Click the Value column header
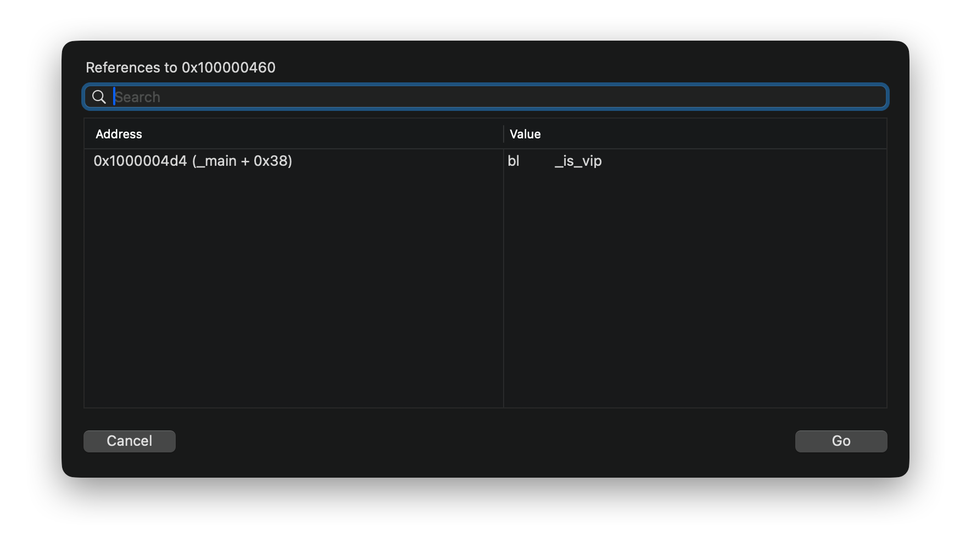 [x=525, y=134]
